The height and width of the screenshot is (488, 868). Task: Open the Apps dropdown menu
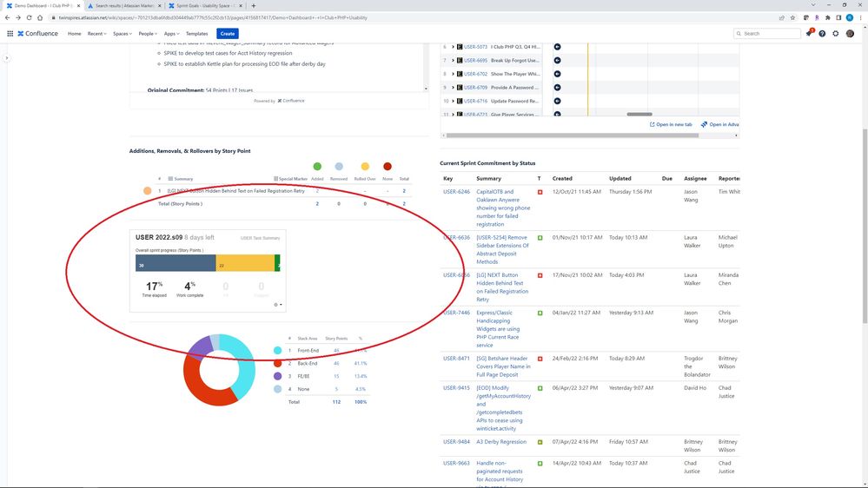(x=172, y=34)
